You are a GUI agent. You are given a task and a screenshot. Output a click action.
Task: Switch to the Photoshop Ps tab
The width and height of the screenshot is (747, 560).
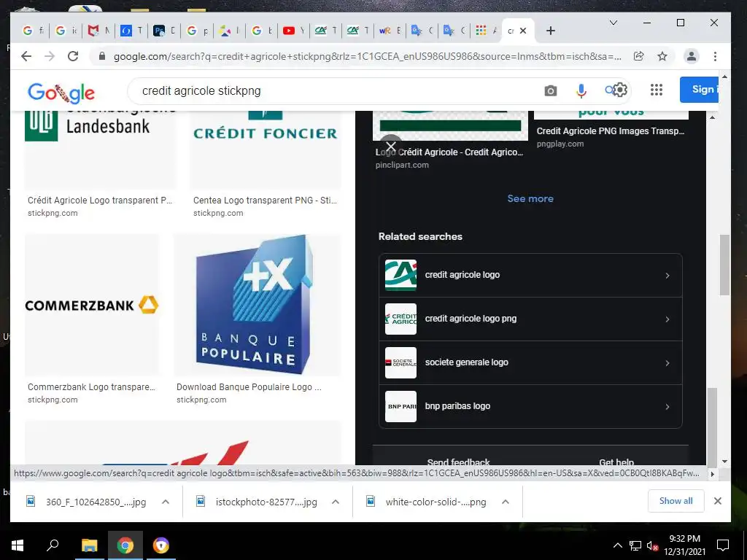click(163, 31)
